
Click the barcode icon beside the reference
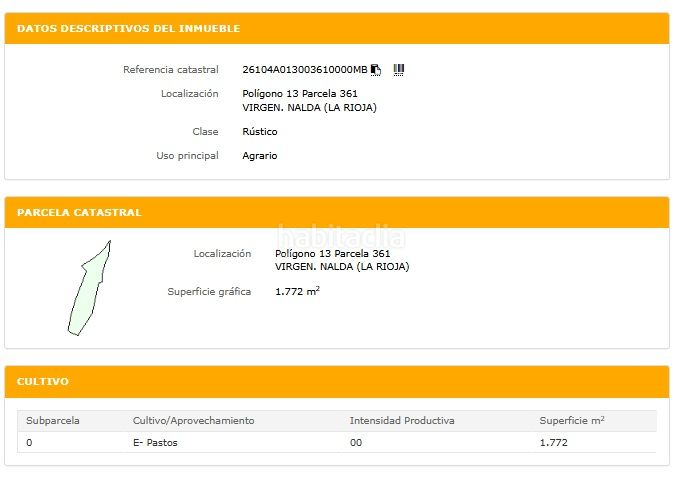[399, 70]
